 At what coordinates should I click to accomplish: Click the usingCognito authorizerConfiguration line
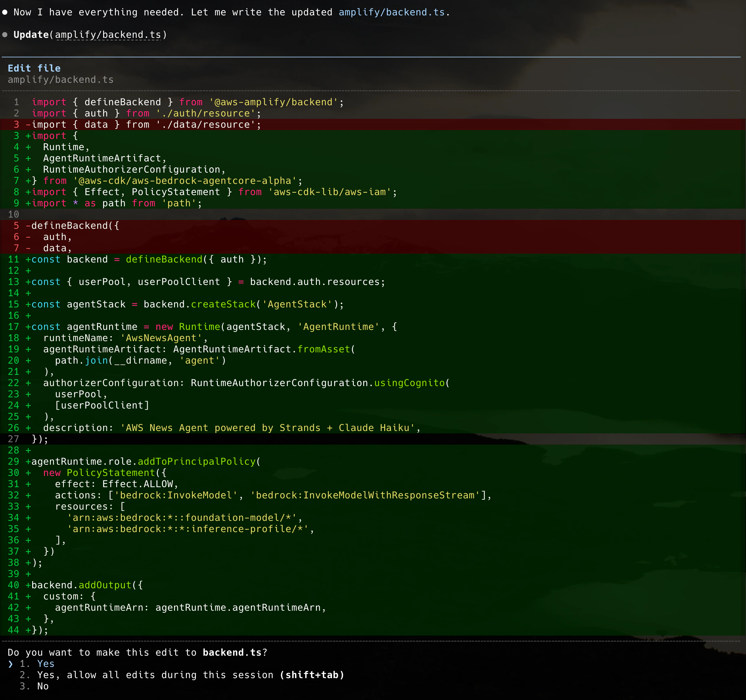[x=373, y=383]
